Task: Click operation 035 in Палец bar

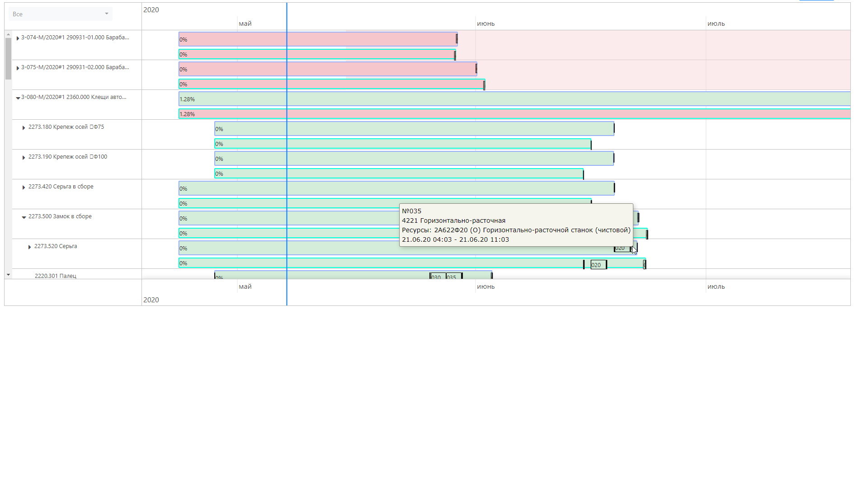Action: pos(453,277)
